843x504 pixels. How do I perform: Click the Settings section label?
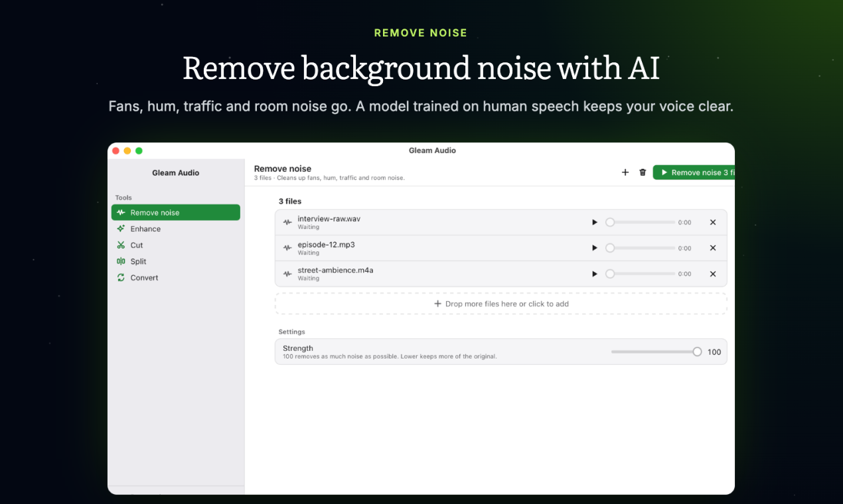[292, 332]
